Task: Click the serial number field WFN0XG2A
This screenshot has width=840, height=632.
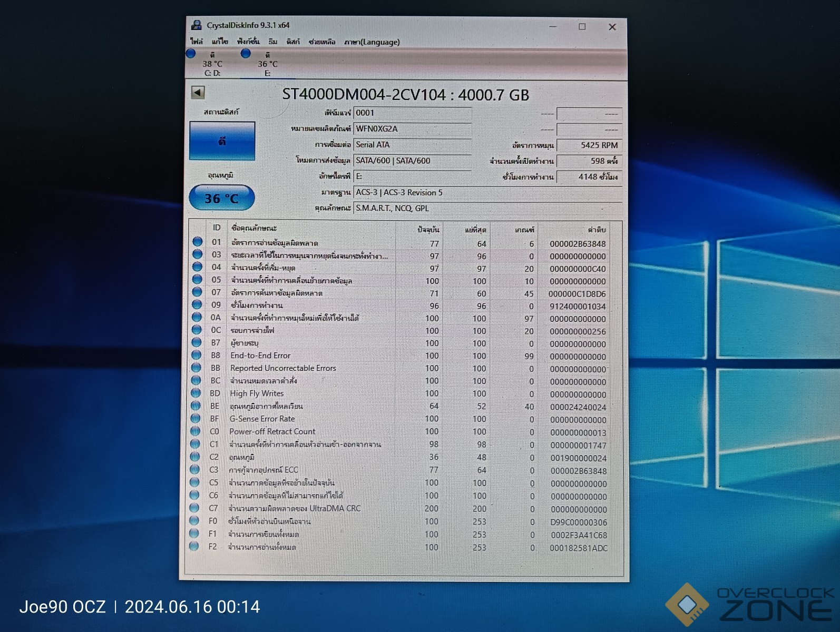Action: pos(412,129)
